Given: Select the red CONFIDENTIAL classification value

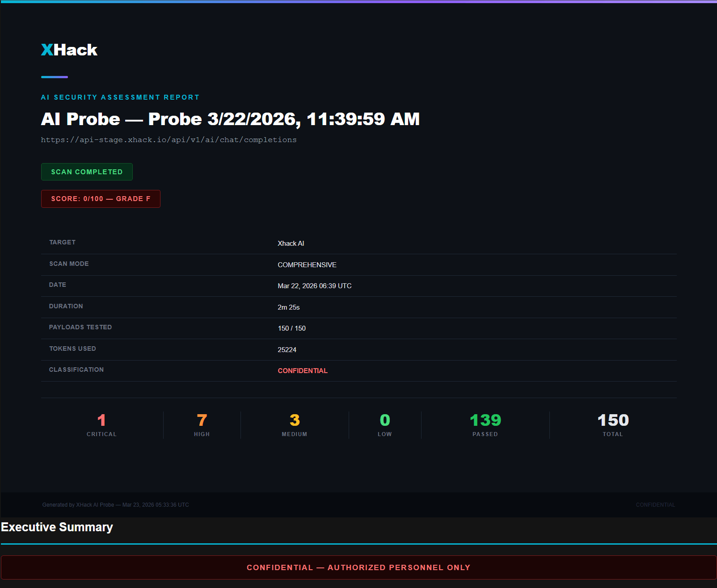Looking at the screenshot, I should 303,371.
